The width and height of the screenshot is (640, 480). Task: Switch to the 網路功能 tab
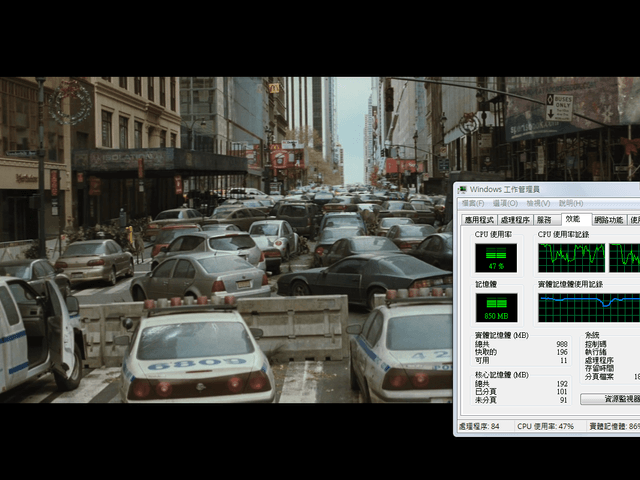coord(609,220)
